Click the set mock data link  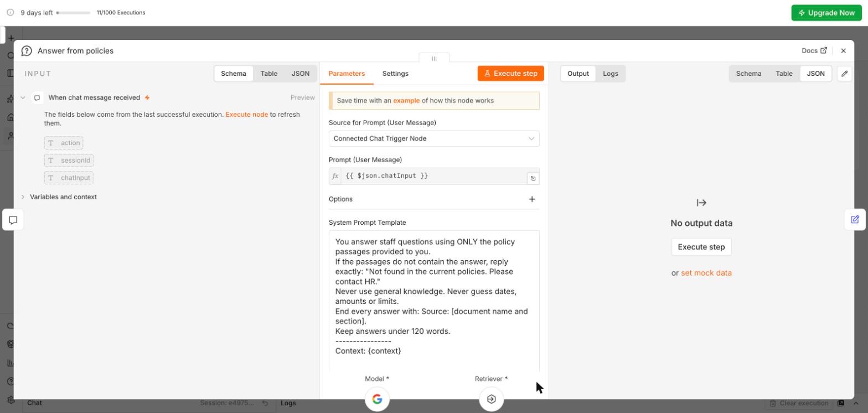tap(706, 273)
